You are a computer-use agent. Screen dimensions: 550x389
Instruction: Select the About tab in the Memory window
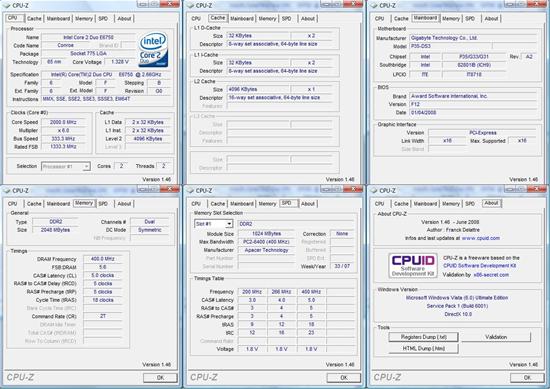(124, 204)
